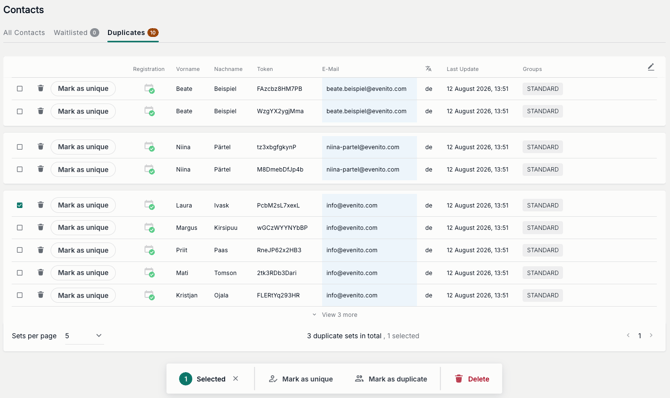Click the Vorname column header
Viewport: 670px width, 398px height.
pyautogui.click(x=188, y=69)
